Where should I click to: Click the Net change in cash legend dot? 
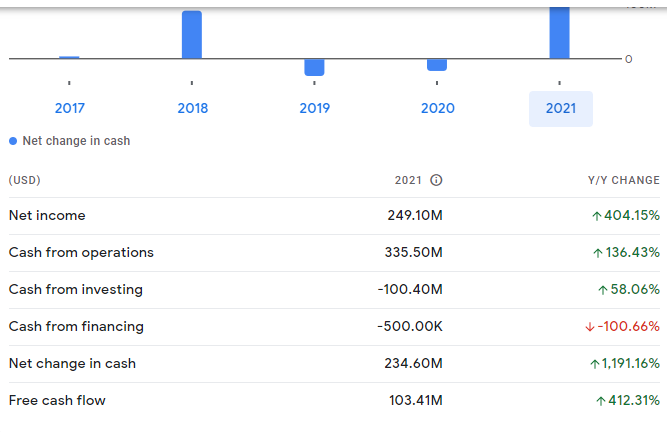13,141
